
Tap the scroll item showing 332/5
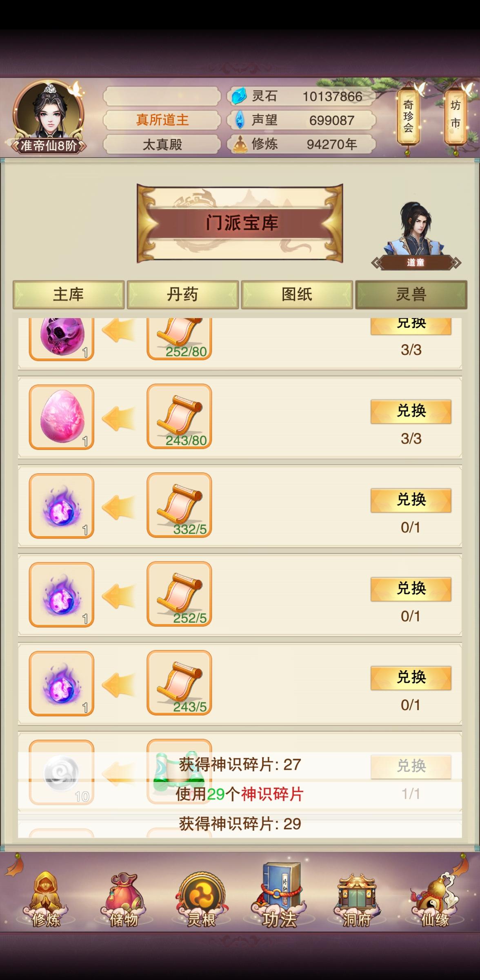[179, 506]
